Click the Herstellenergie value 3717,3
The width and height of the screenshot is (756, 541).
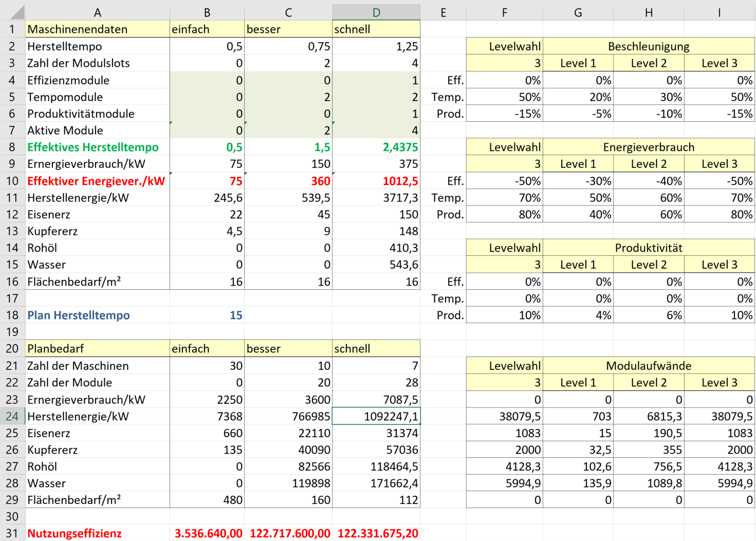point(376,198)
